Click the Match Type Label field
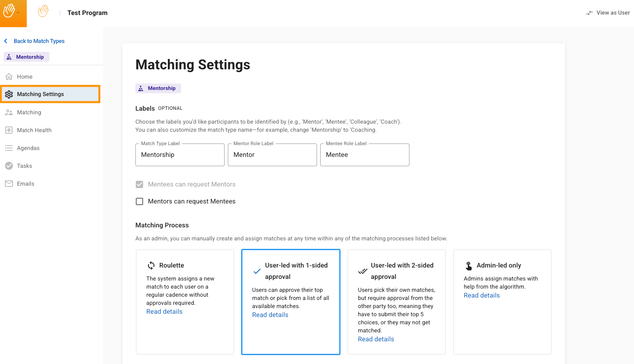This screenshot has height=364, width=634. [x=180, y=155]
